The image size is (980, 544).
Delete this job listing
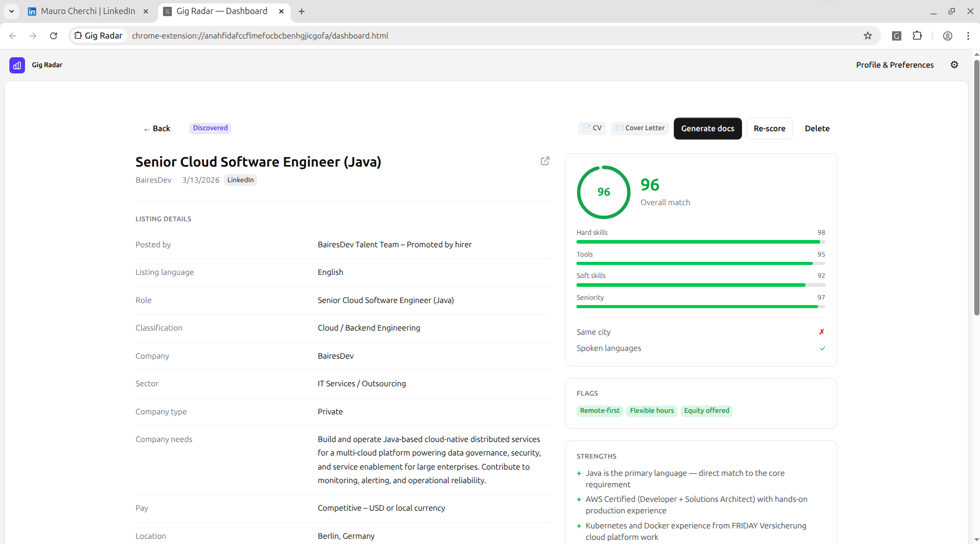(816, 129)
